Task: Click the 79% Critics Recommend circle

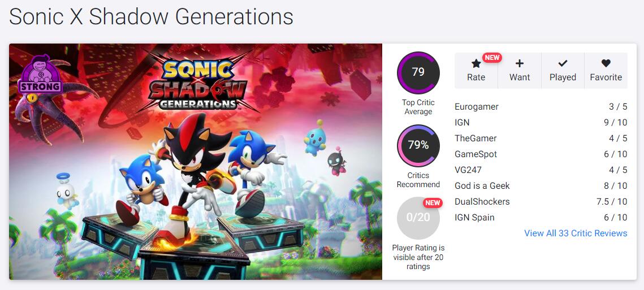Action: pyautogui.click(x=418, y=145)
